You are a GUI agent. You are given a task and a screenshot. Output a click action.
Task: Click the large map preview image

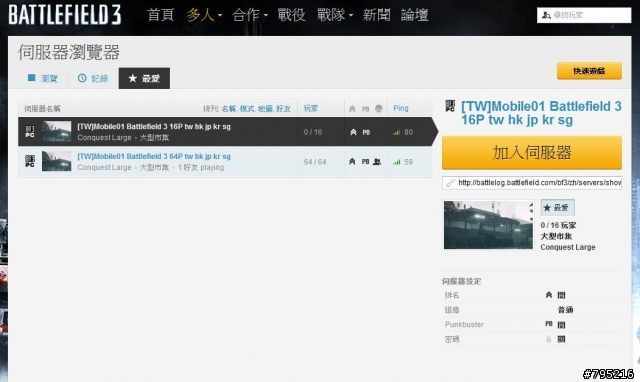(488, 224)
